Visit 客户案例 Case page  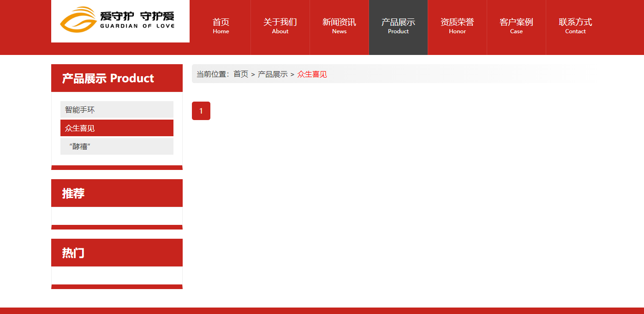pos(516,27)
